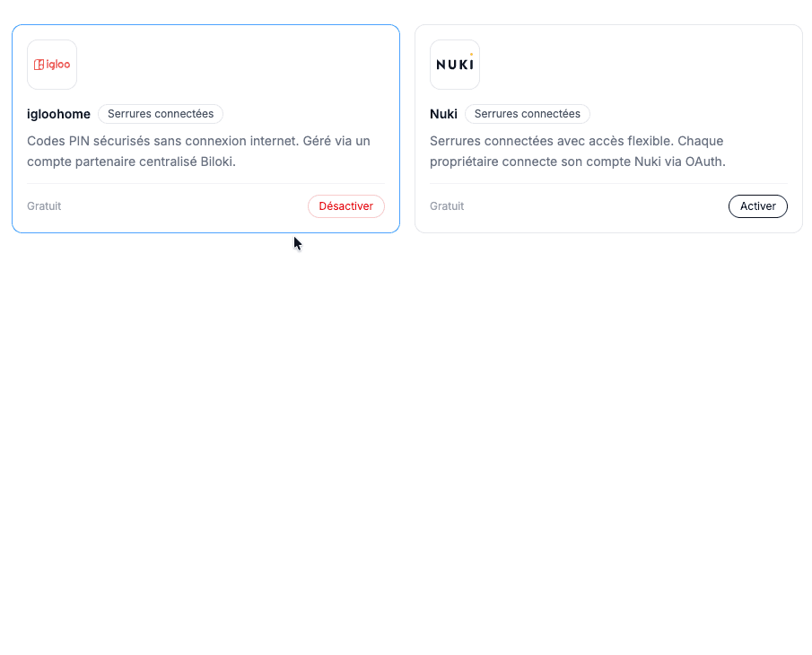
Task: Click the word OAuth in Nuki description
Action: [x=705, y=162]
